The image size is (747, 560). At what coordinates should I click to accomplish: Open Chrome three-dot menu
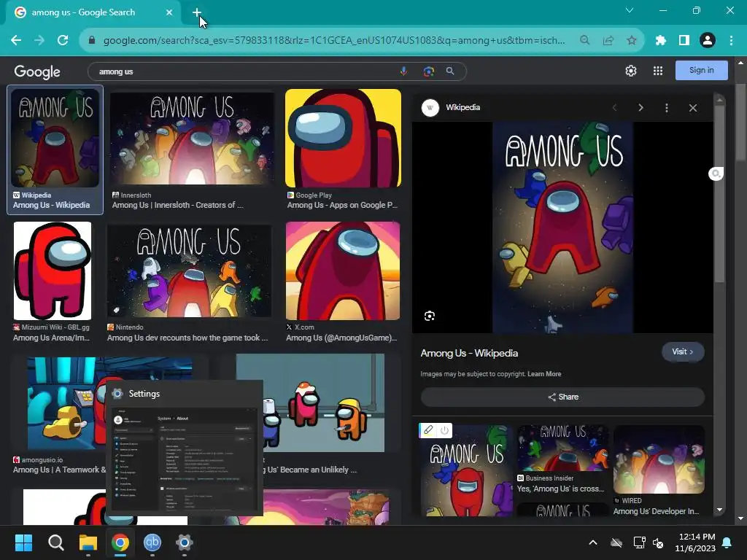[x=731, y=41]
